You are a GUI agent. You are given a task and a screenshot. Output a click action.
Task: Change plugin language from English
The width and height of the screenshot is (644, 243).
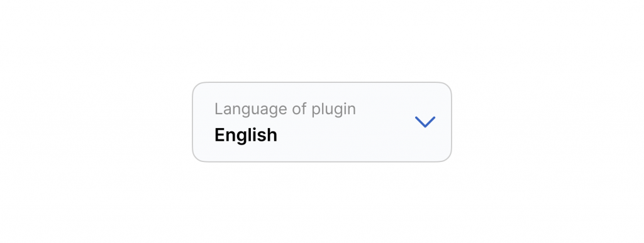(322, 122)
